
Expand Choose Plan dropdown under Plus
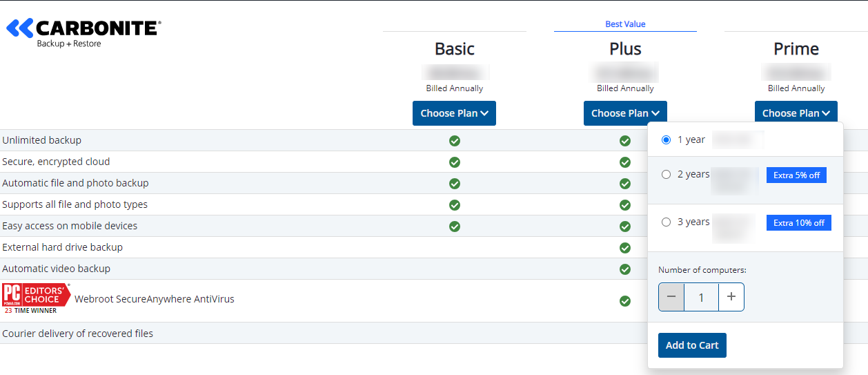point(624,113)
